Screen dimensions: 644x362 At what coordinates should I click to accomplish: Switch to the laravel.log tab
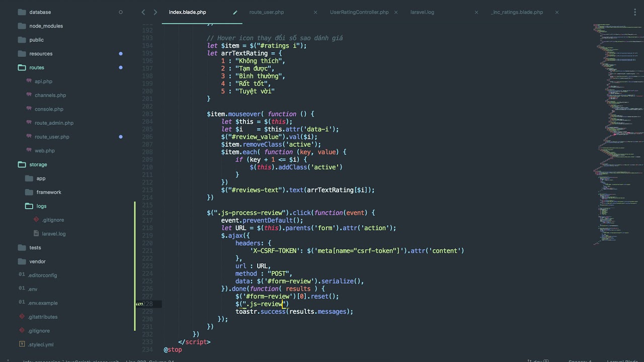422,12
